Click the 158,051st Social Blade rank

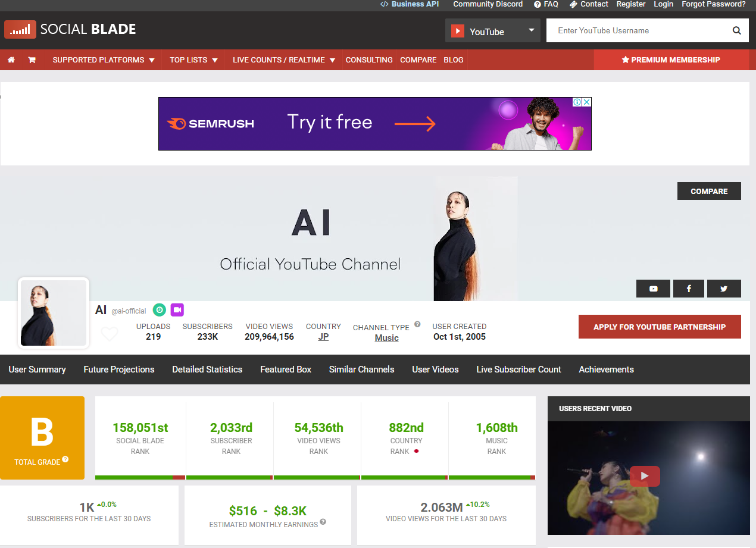click(140, 427)
